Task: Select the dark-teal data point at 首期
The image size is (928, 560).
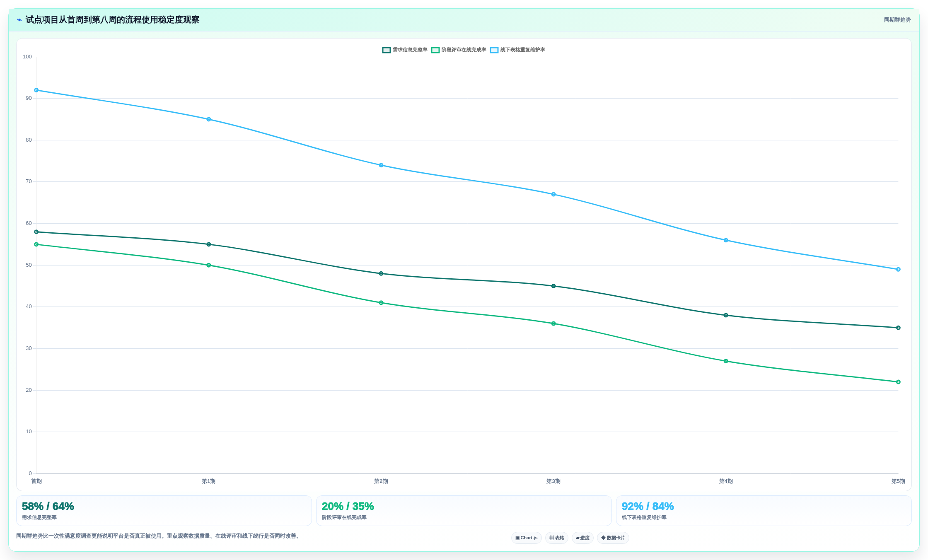Action: [x=36, y=232]
